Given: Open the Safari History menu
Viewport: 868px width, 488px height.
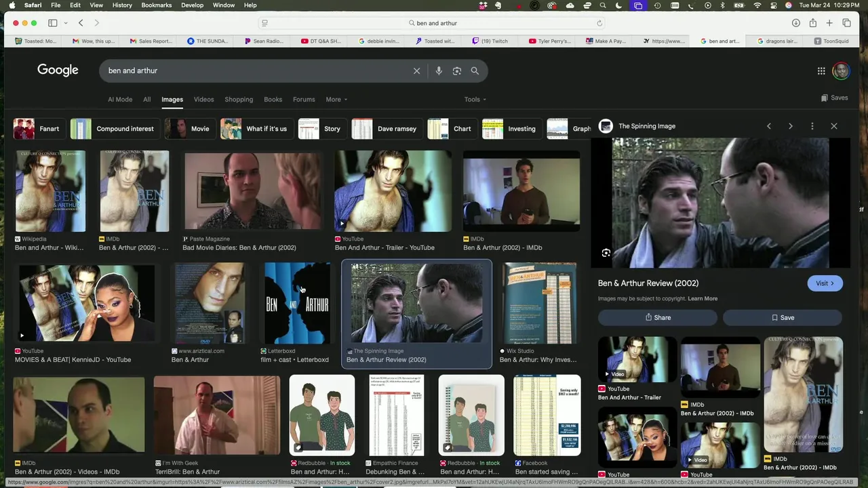Looking at the screenshot, I should pyautogui.click(x=122, y=5).
